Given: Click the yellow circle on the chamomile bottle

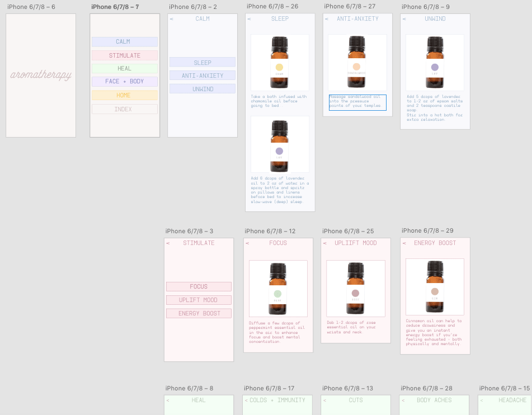Looking at the screenshot, I should [279, 68].
